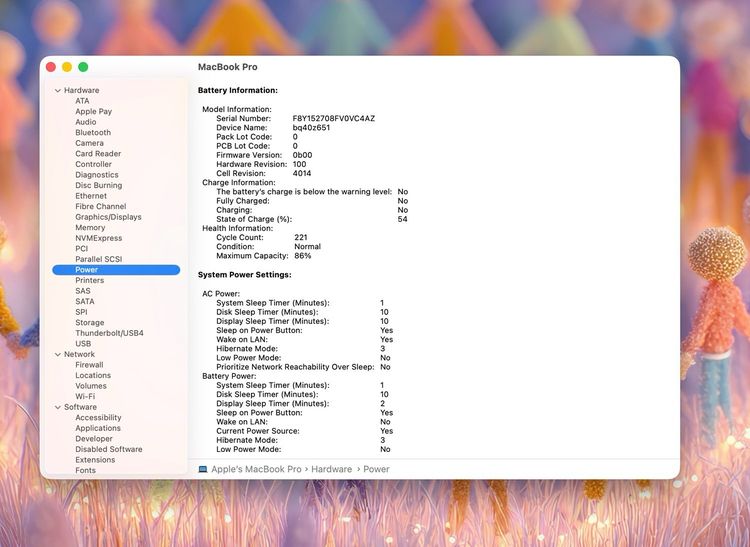The height and width of the screenshot is (547, 750).
Task: Open Storage in the sidebar
Action: tap(89, 322)
